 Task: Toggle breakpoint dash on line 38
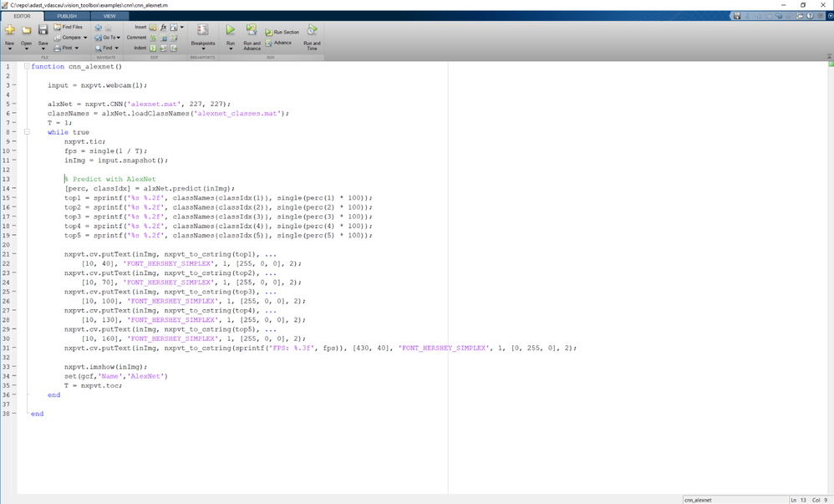(14, 414)
